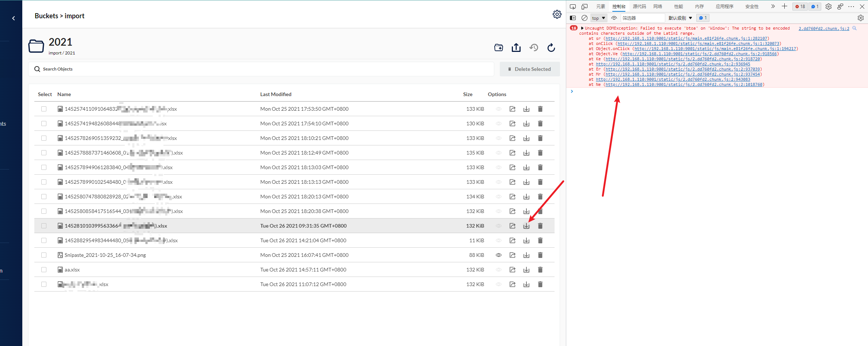Open the top execution context dropdown
The image size is (868, 346).
coord(598,18)
